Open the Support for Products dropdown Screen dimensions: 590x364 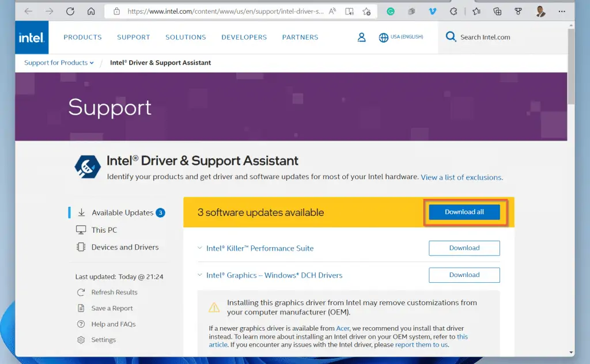[x=58, y=62]
